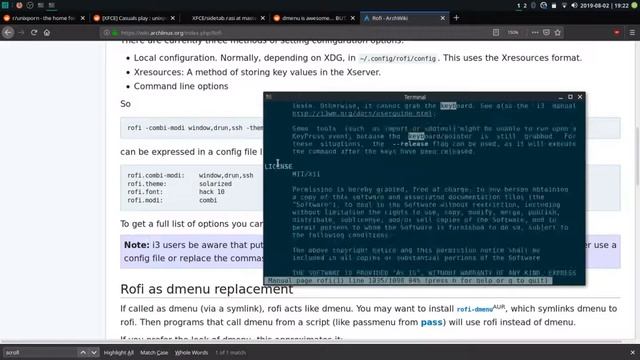640x360 pixels.
Task: Click the rofi.theme solarized config line
Action: pos(180,184)
